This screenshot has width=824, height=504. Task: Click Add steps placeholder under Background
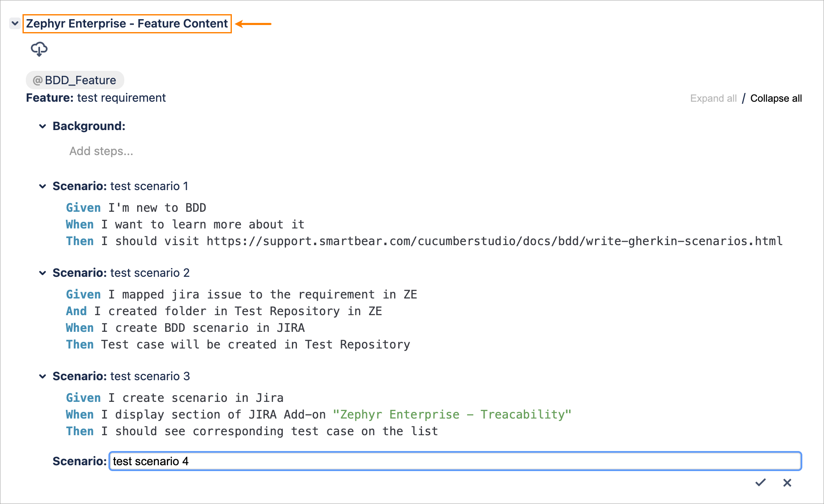101,151
